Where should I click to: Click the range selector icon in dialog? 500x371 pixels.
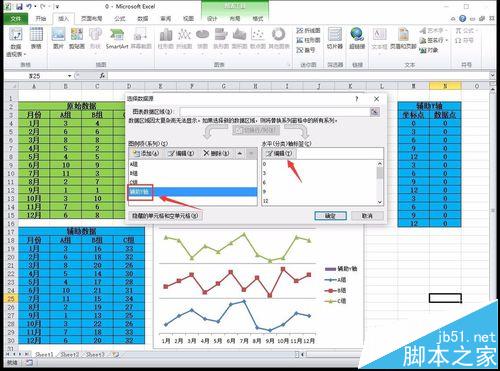click(x=375, y=112)
